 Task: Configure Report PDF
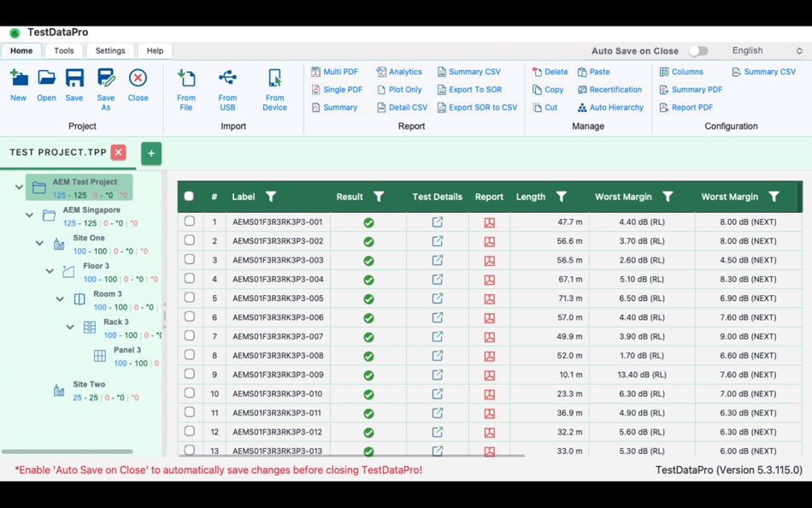[686, 107]
